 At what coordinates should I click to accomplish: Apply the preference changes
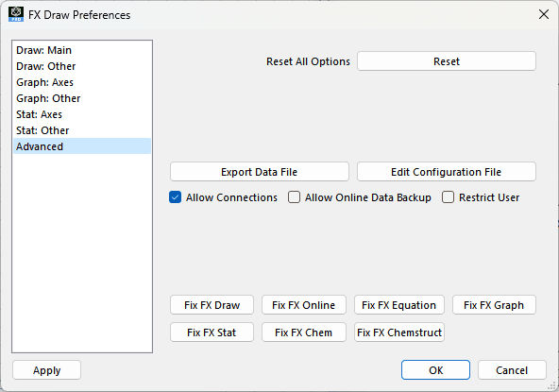[46, 370]
